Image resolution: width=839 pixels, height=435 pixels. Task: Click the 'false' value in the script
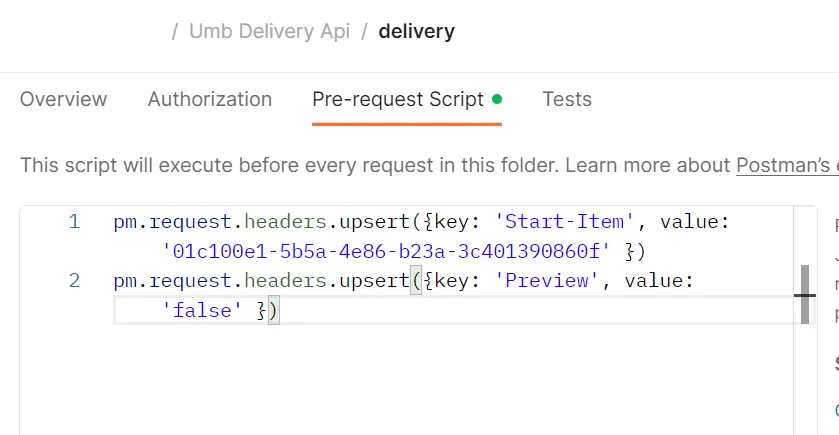[202, 310]
